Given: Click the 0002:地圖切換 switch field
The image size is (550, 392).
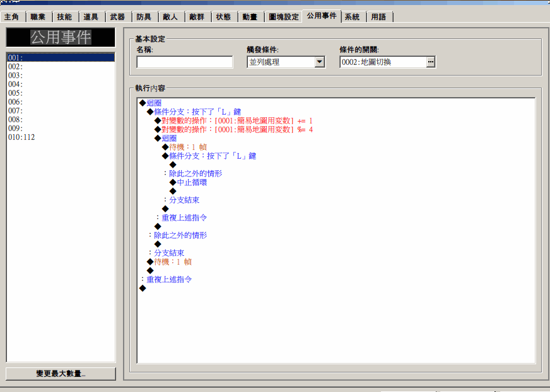Looking at the screenshot, I should click(x=383, y=62).
